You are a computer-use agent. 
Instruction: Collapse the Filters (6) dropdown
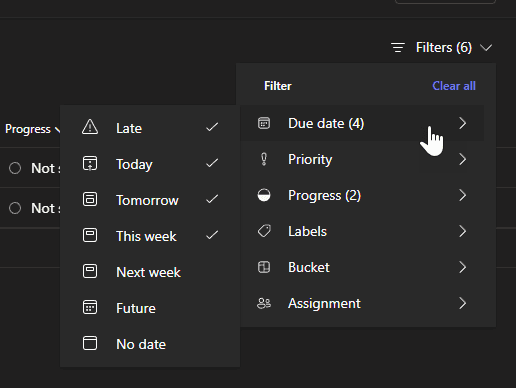click(x=441, y=47)
